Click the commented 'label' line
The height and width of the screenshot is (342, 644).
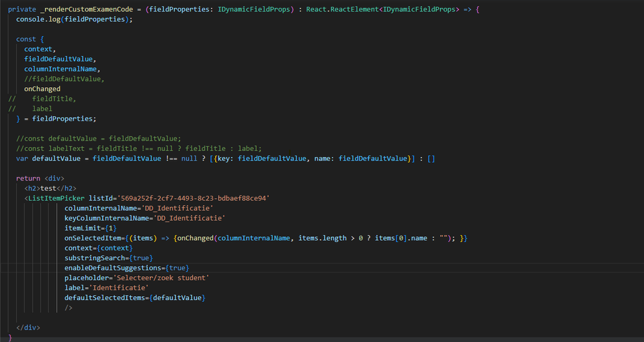(x=42, y=109)
